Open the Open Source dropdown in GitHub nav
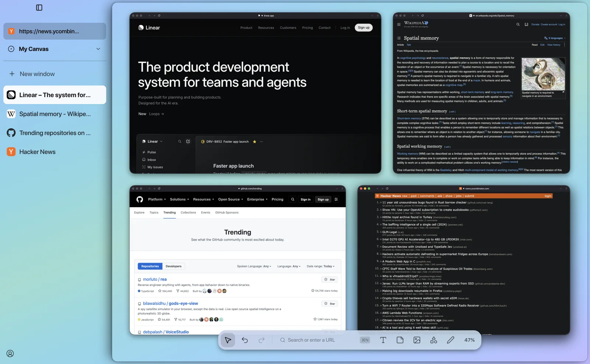The image size is (590, 364). pyautogui.click(x=230, y=200)
